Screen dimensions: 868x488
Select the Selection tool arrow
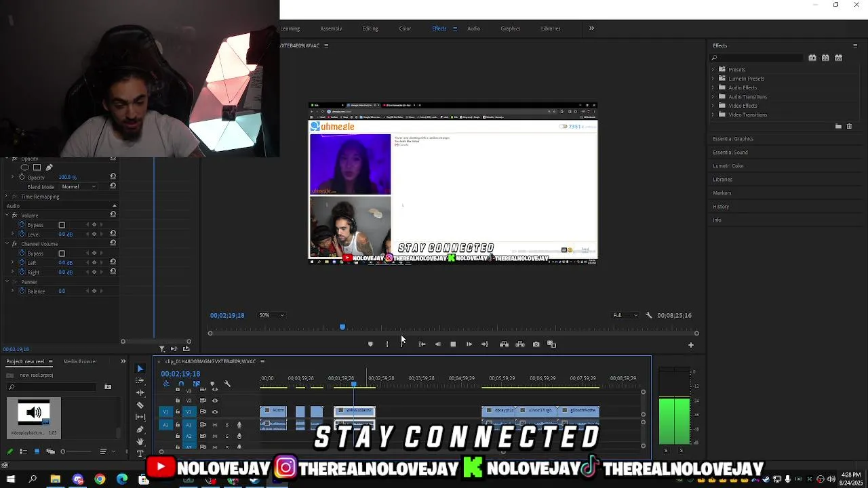140,369
